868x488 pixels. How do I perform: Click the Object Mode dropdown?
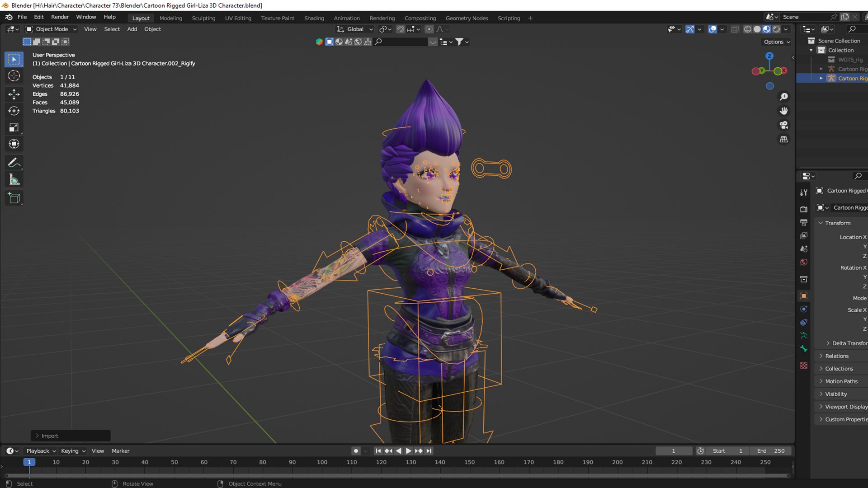click(52, 28)
